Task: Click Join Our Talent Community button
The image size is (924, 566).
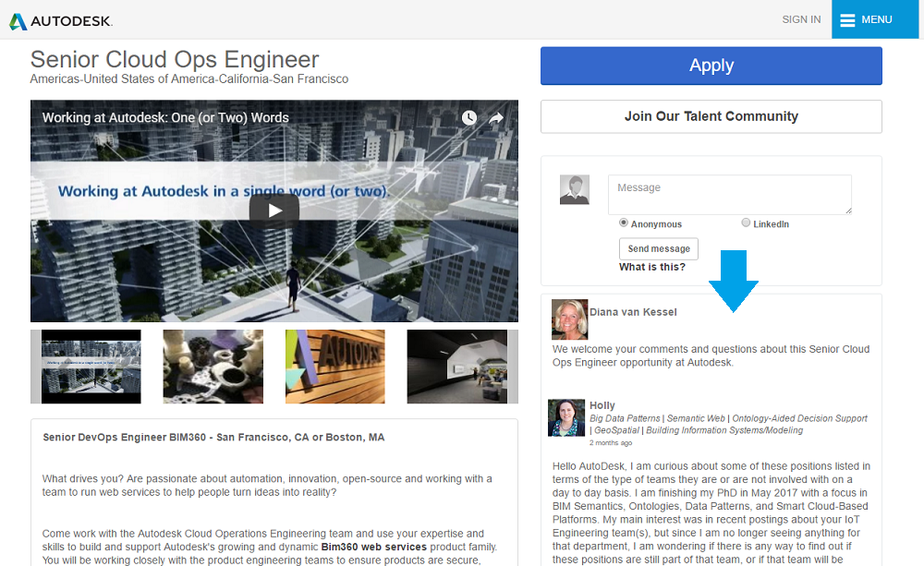Action: click(x=711, y=116)
